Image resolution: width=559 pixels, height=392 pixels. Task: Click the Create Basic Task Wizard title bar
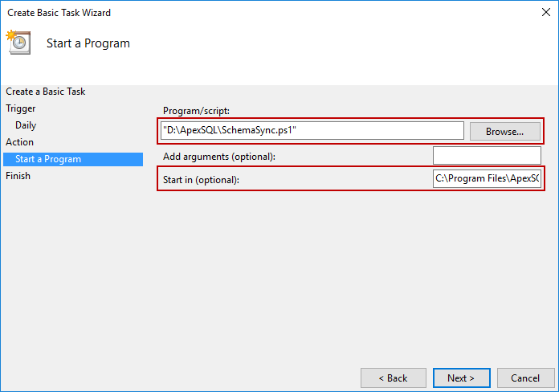click(241, 13)
